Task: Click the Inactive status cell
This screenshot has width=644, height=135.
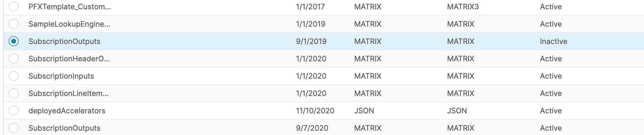Action: (553, 41)
